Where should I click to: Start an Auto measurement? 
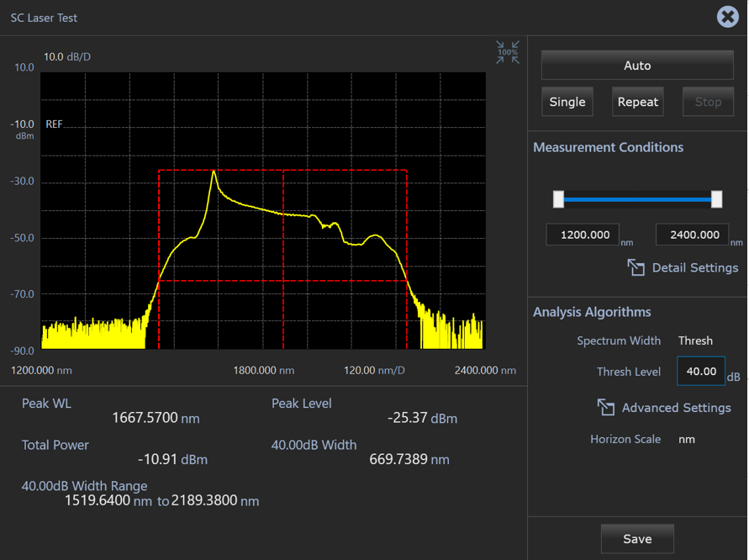(x=636, y=65)
